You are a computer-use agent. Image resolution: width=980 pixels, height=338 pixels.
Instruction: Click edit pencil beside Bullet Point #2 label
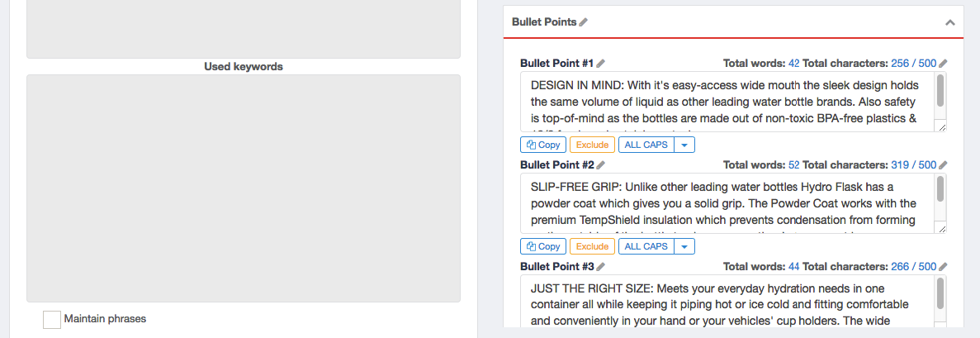(601, 165)
